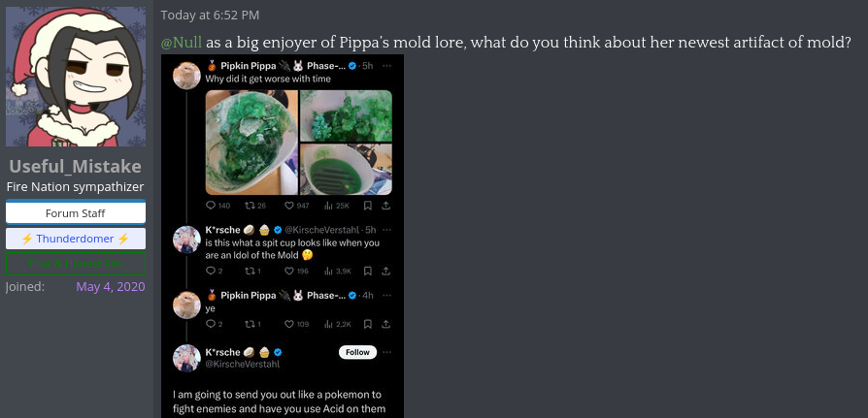Select the True & Honest Fan badge
This screenshot has height=418, width=868.
click(x=76, y=264)
